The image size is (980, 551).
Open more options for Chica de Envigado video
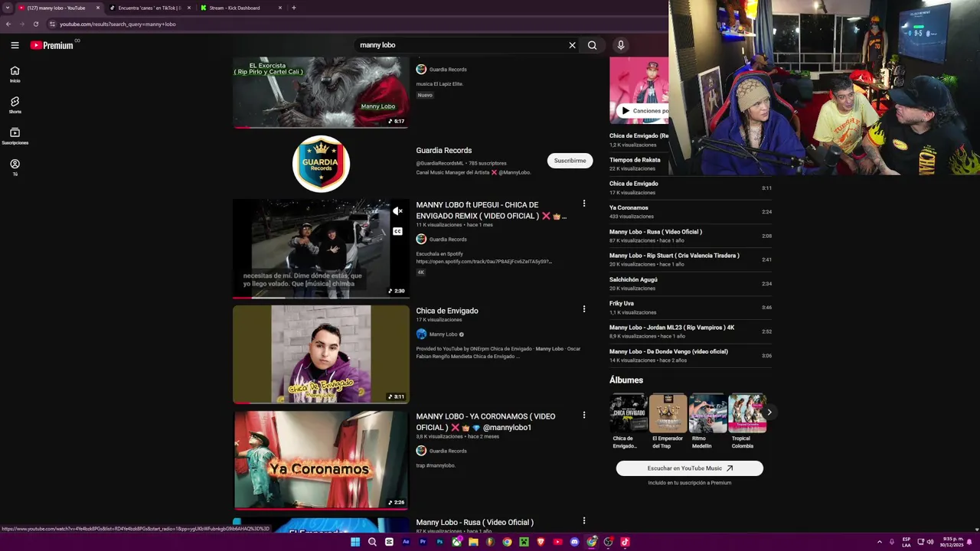584,309
